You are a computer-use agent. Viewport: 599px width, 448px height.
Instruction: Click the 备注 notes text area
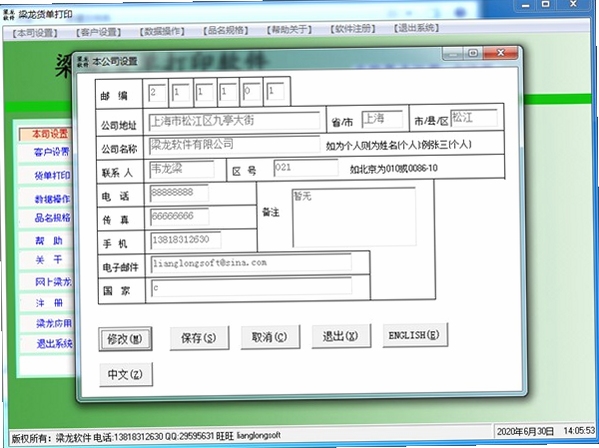click(354, 217)
